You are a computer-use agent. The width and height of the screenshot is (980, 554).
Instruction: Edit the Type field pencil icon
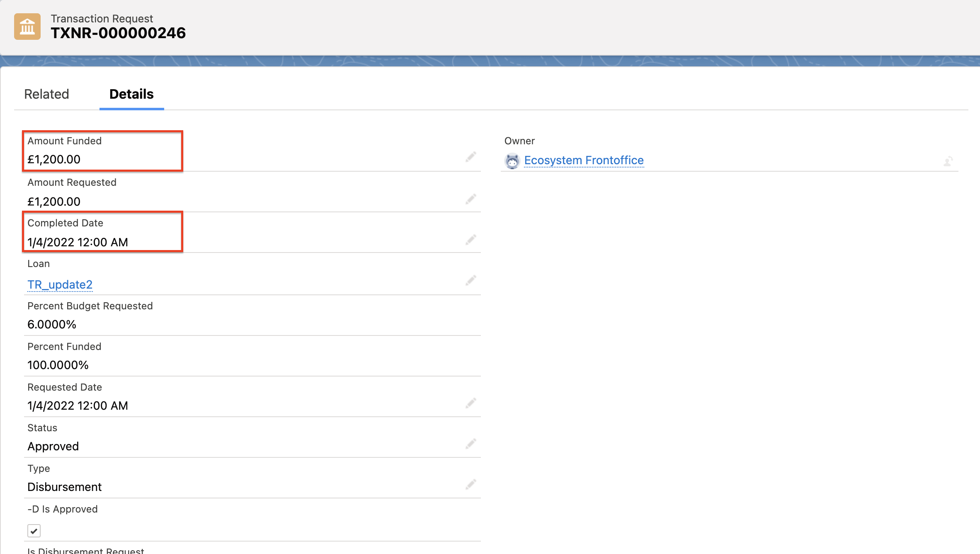click(x=471, y=484)
